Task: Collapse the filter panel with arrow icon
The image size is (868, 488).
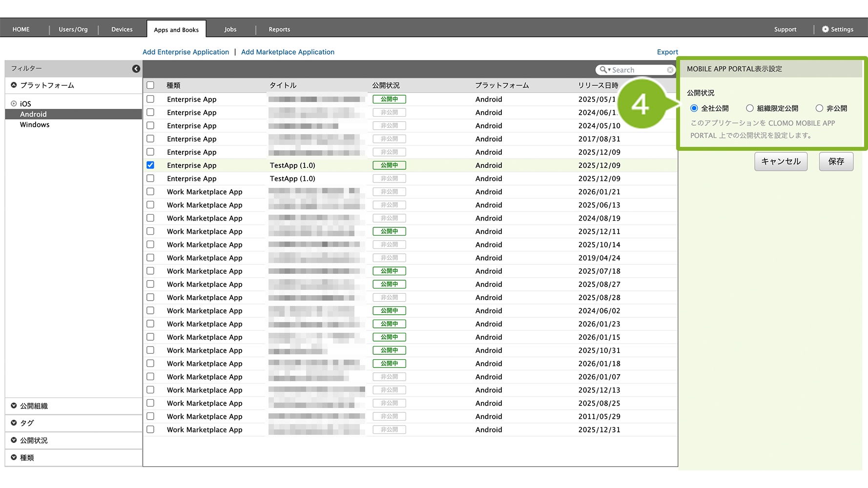Action: tap(136, 69)
